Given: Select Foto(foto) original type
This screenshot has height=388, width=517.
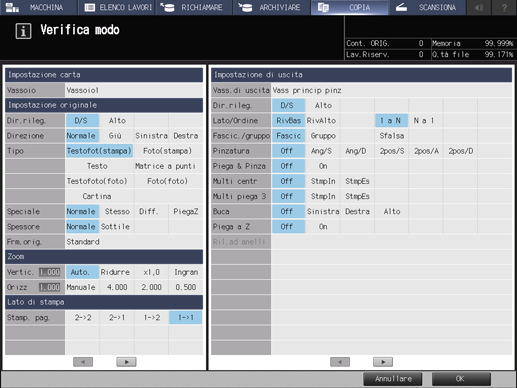Looking at the screenshot, I should [x=168, y=181].
